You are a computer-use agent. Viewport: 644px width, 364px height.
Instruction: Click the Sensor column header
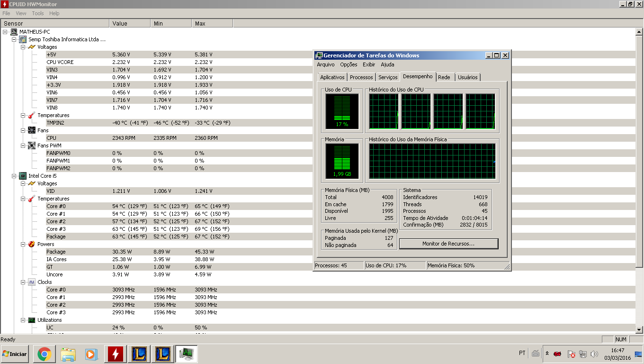pos(55,23)
